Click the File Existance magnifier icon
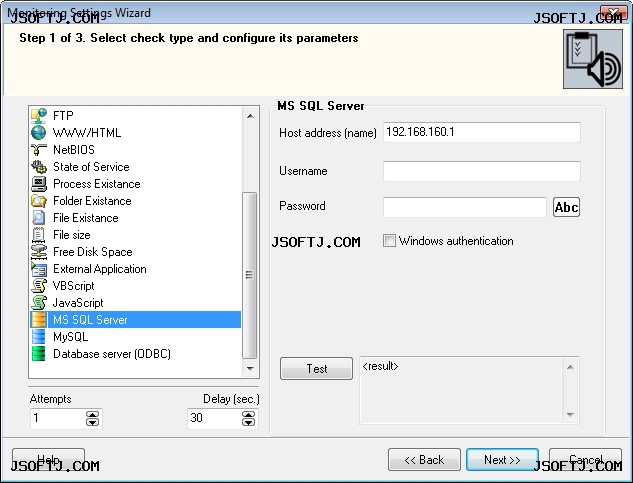This screenshot has width=633, height=483. (39, 218)
